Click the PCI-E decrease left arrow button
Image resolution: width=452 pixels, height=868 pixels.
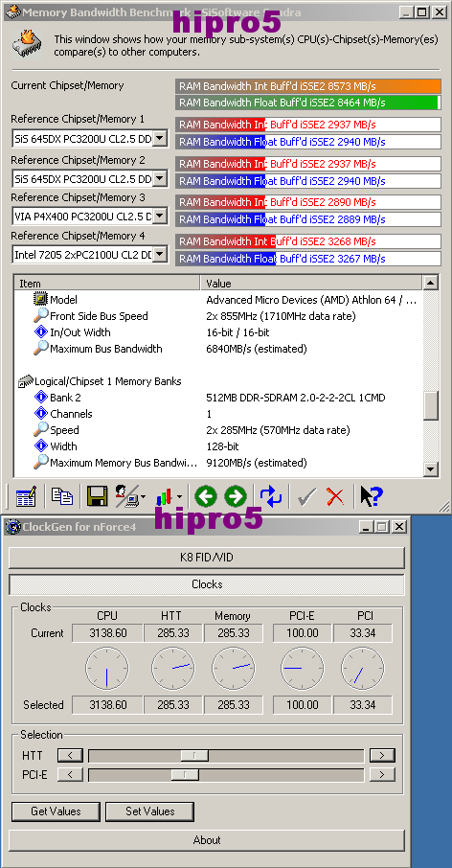pyautogui.click(x=70, y=774)
